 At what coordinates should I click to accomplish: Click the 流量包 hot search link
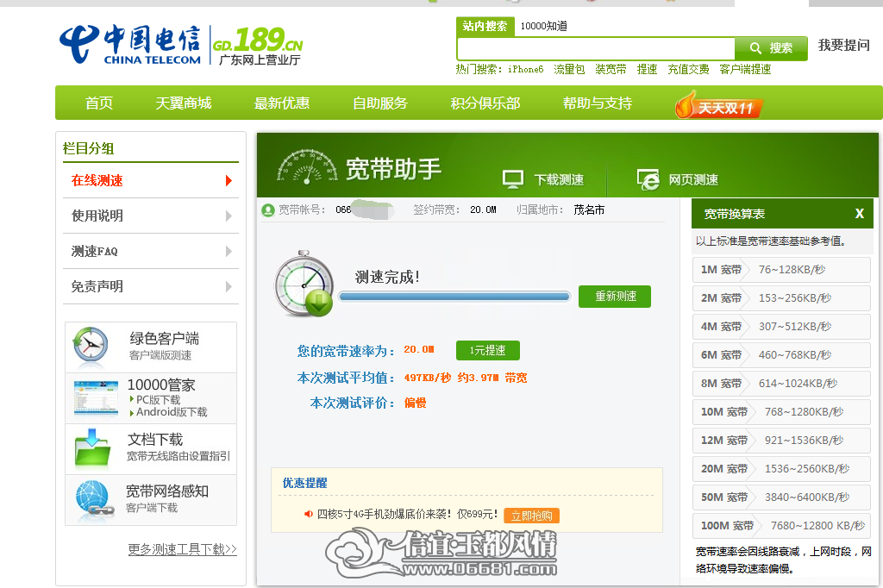(x=569, y=69)
